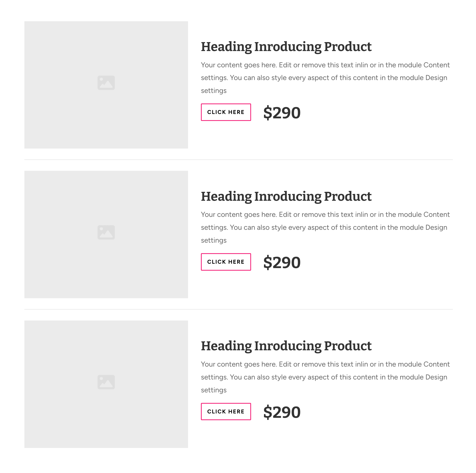Click the picture icon in the top product placeholder
Viewport: 476px width, 473px height.
click(x=106, y=83)
